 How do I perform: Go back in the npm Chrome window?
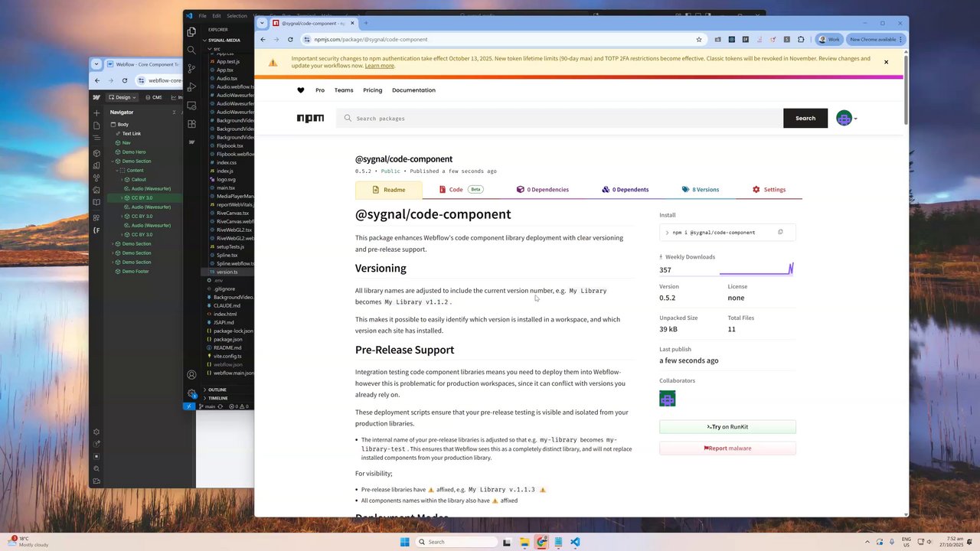263,39
